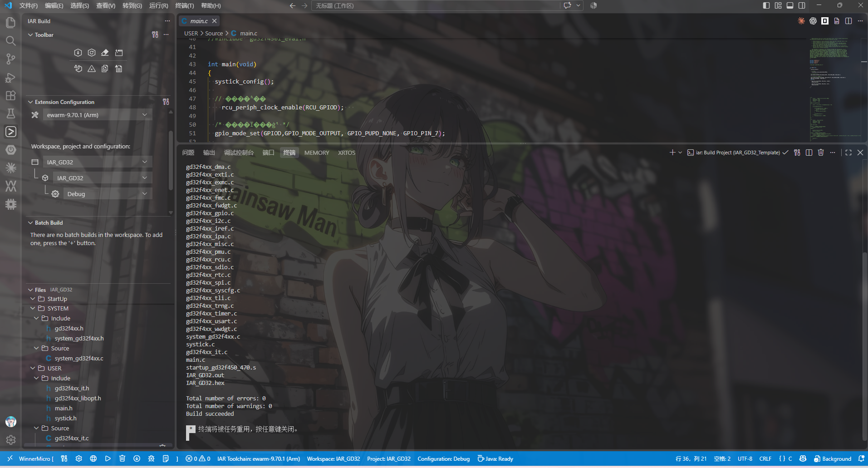Collapse the SYSTEM folder in Files
This screenshot has width=868, height=468.
pyautogui.click(x=33, y=308)
